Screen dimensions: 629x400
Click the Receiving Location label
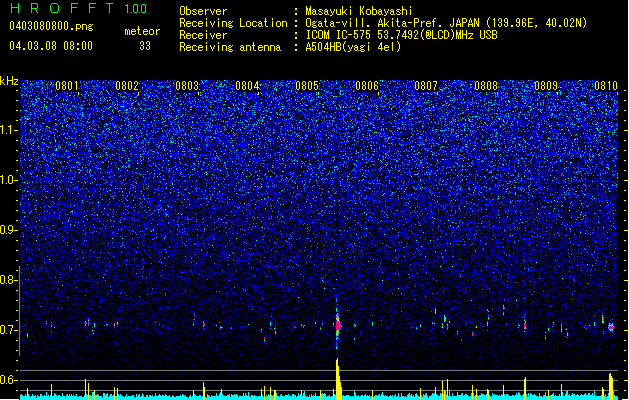(x=233, y=23)
